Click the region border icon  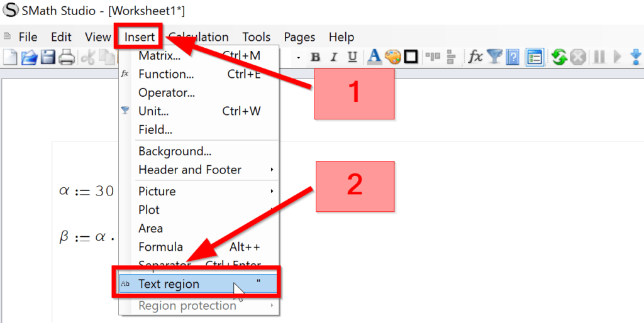point(411,57)
